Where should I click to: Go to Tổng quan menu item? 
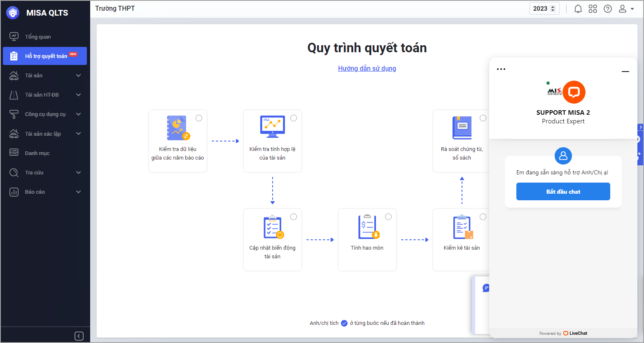click(x=45, y=37)
